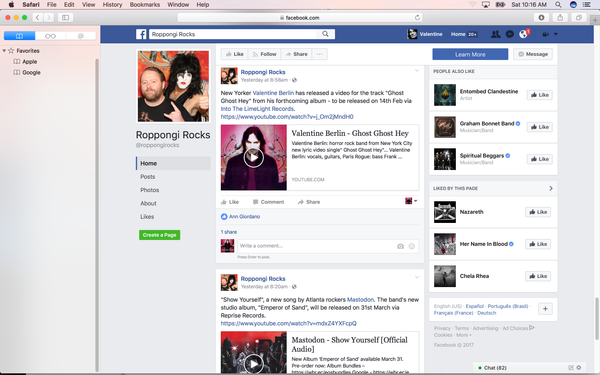Image resolution: width=600 pixels, height=375 pixels.
Task: Like the Valentine Berlin post
Action: click(x=230, y=202)
